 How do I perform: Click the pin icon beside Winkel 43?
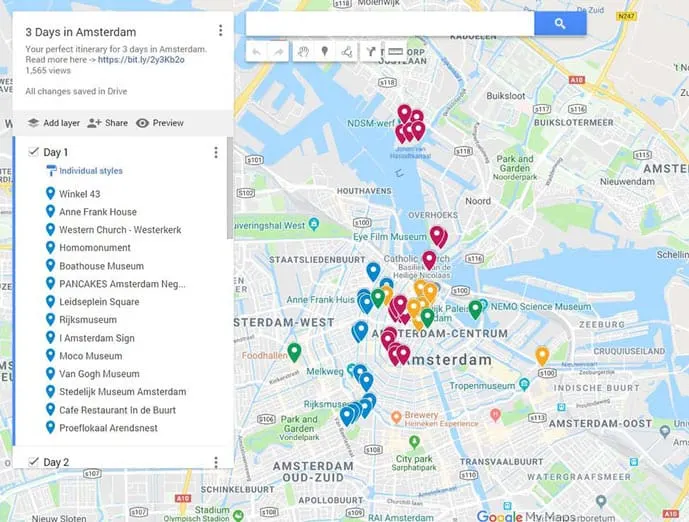click(x=51, y=193)
